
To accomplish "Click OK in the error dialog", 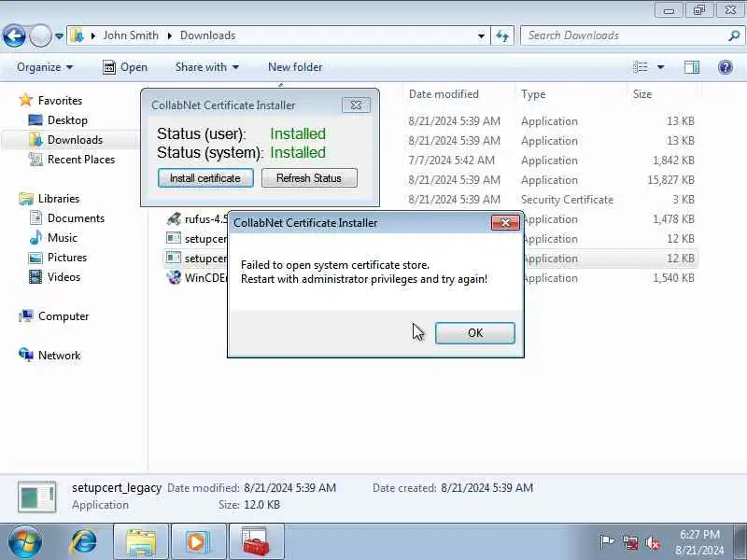I will click(x=475, y=333).
